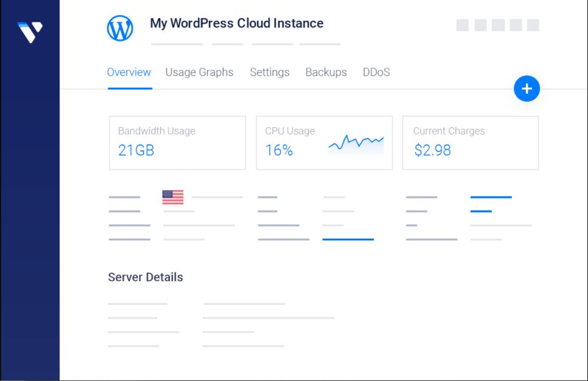This screenshot has height=381, width=588.
Task: Click the second gray icon top right
Action: (481, 25)
